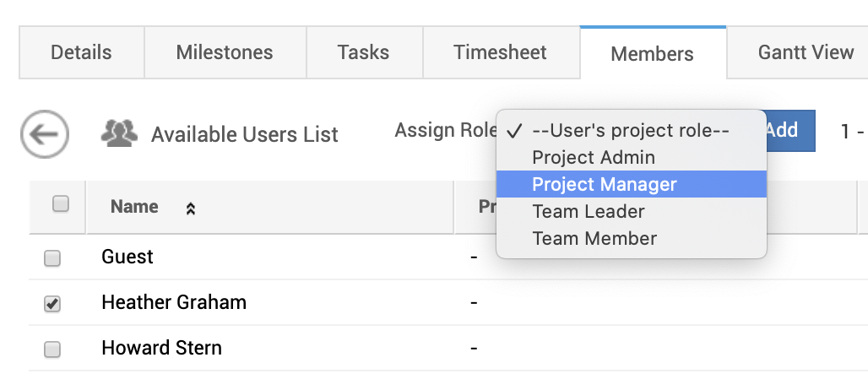Open the Details tab
This screenshot has width=868, height=390.
tap(81, 52)
